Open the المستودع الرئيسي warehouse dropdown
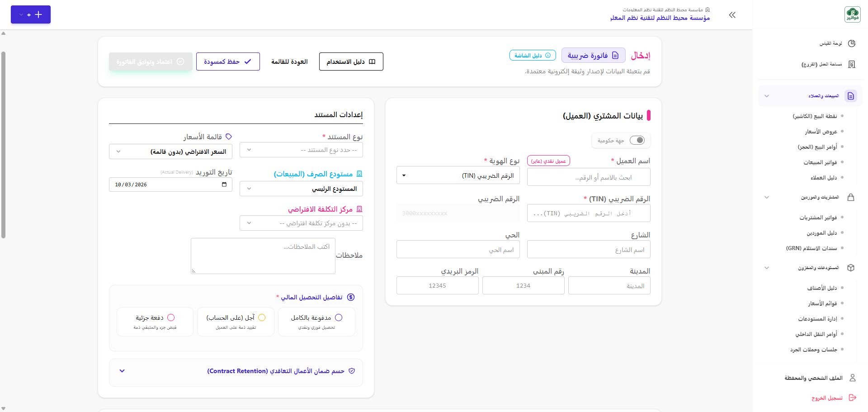868x412 pixels. pos(301,189)
